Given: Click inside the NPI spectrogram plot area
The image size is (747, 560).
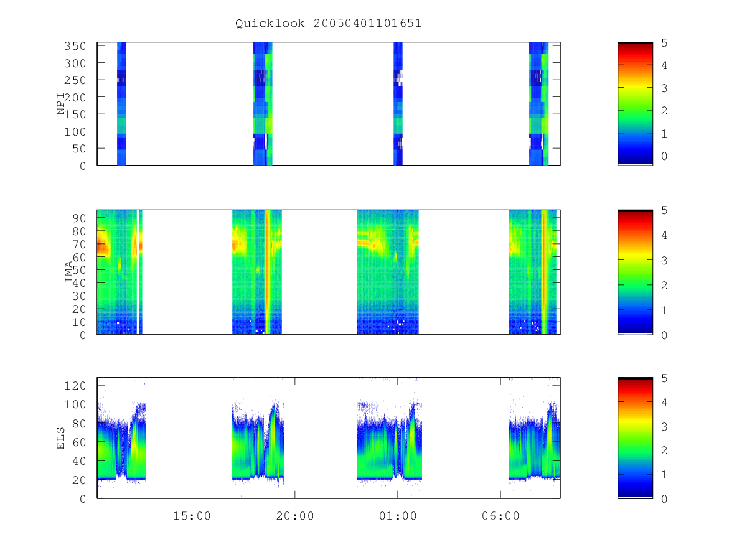Looking at the screenshot, I should (329, 104).
